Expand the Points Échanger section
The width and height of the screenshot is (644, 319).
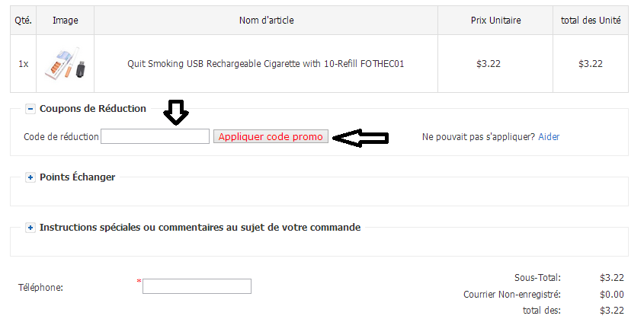[30, 177]
